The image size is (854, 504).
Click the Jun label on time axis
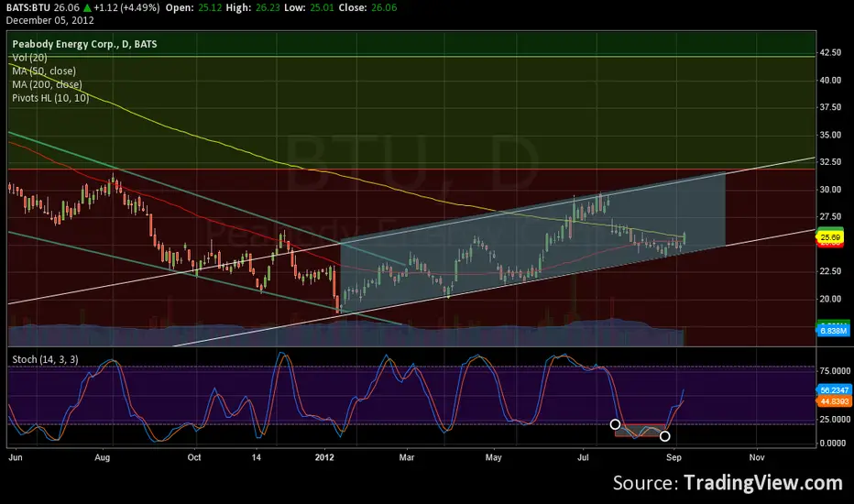tap(16, 457)
